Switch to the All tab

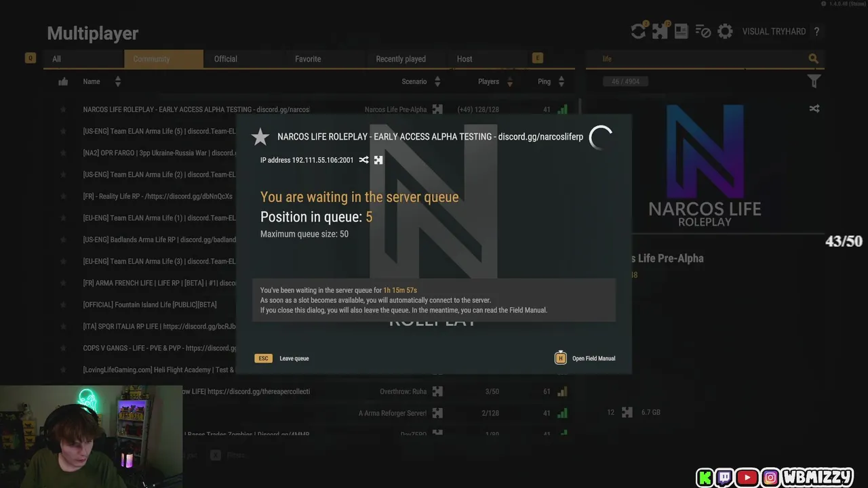(83, 59)
